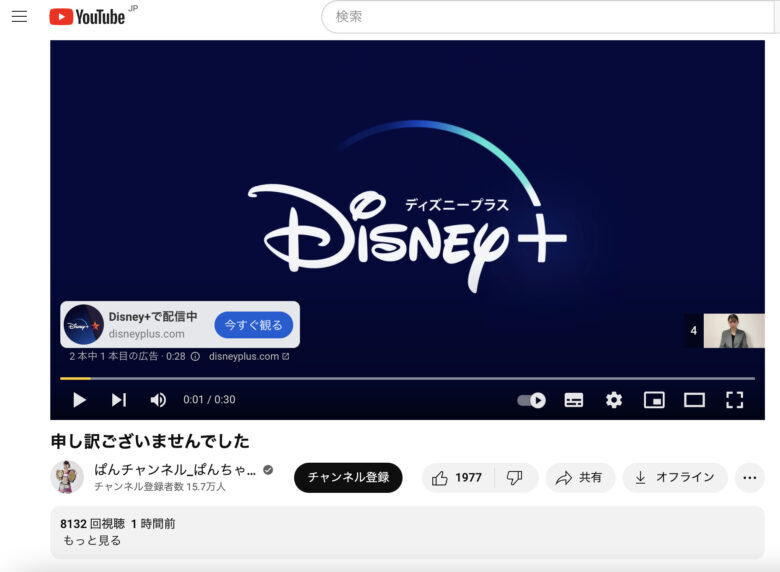Click disneyplus.com text in ad card
Viewport: 780px width, 572px height.
(x=146, y=334)
